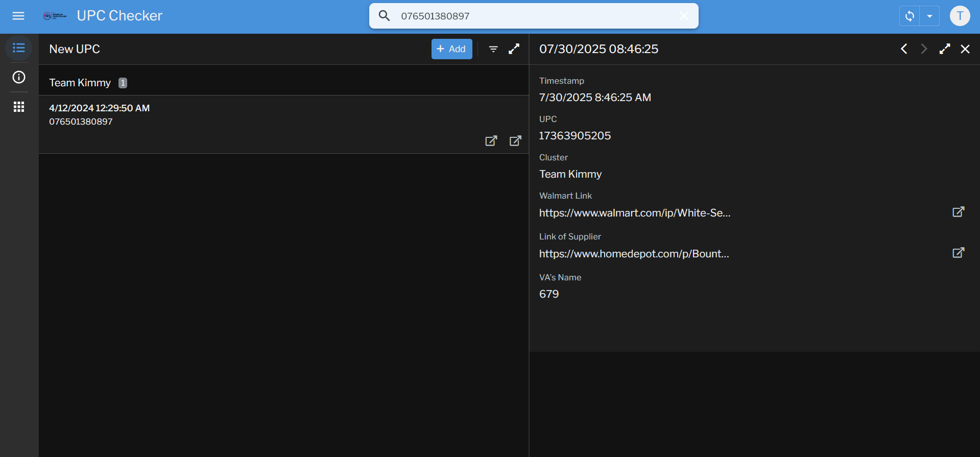Click the detail header 07/30/2025 08:46:25
This screenshot has height=457, width=980.
tap(599, 49)
